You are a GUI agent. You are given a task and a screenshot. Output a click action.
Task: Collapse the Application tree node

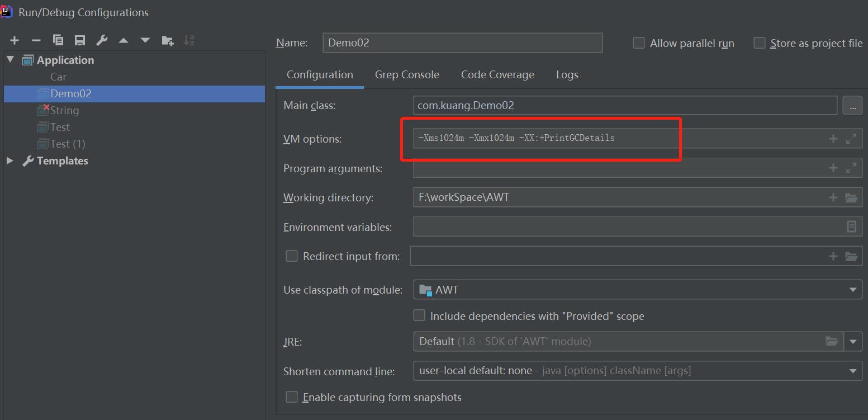(x=10, y=59)
